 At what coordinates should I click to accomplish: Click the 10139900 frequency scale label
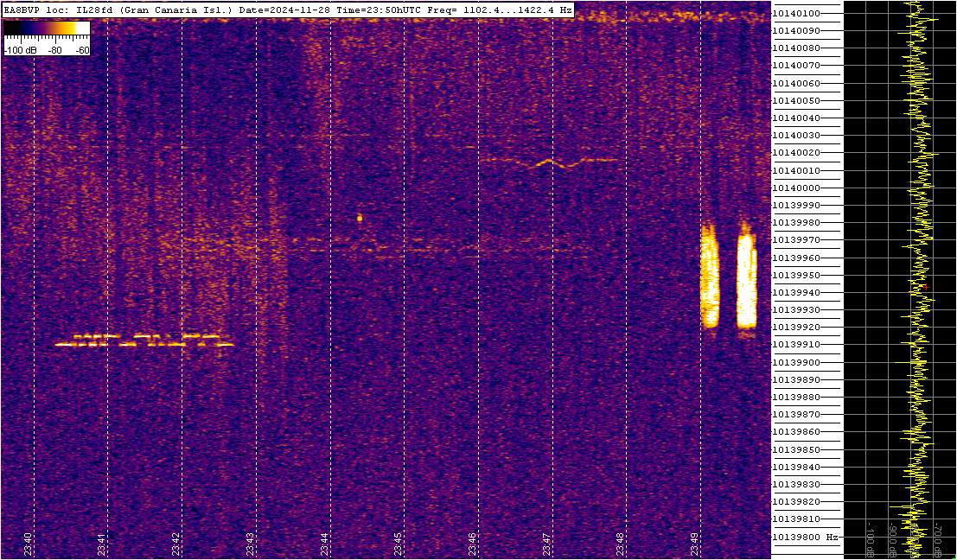(x=796, y=362)
